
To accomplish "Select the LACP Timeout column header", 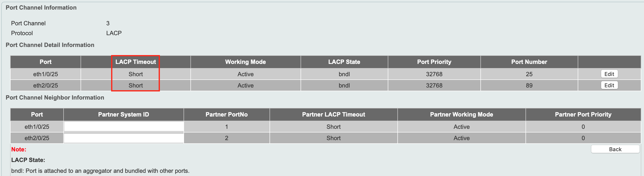I will [x=136, y=62].
